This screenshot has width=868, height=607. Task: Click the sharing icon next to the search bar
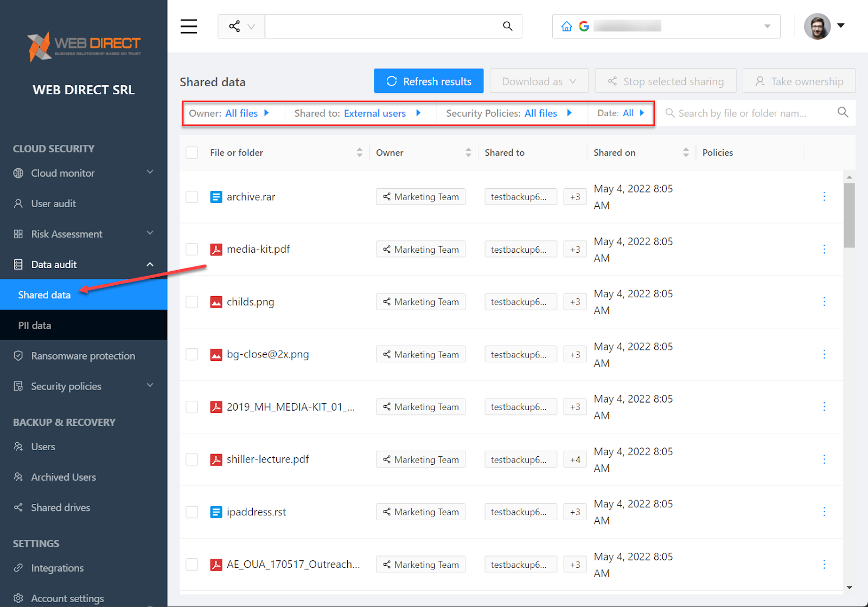(234, 26)
